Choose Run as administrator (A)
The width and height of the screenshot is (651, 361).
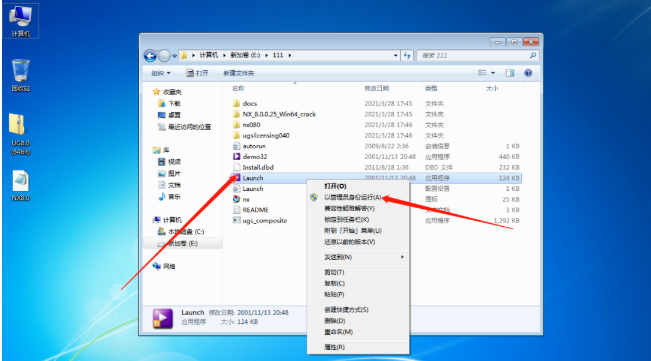pyautogui.click(x=358, y=197)
